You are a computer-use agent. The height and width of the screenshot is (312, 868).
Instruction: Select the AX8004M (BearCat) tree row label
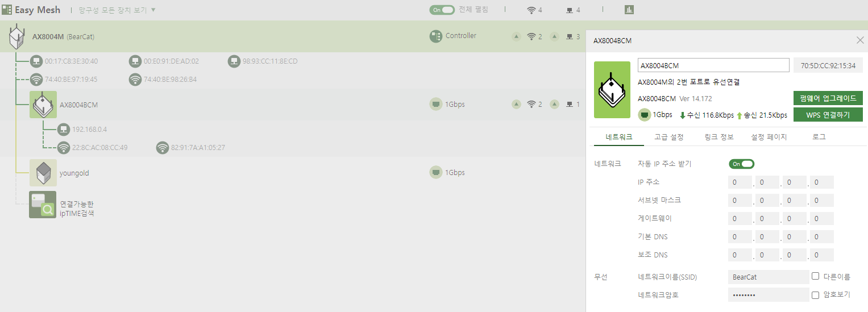pyautogui.click(x=63, y=37)
